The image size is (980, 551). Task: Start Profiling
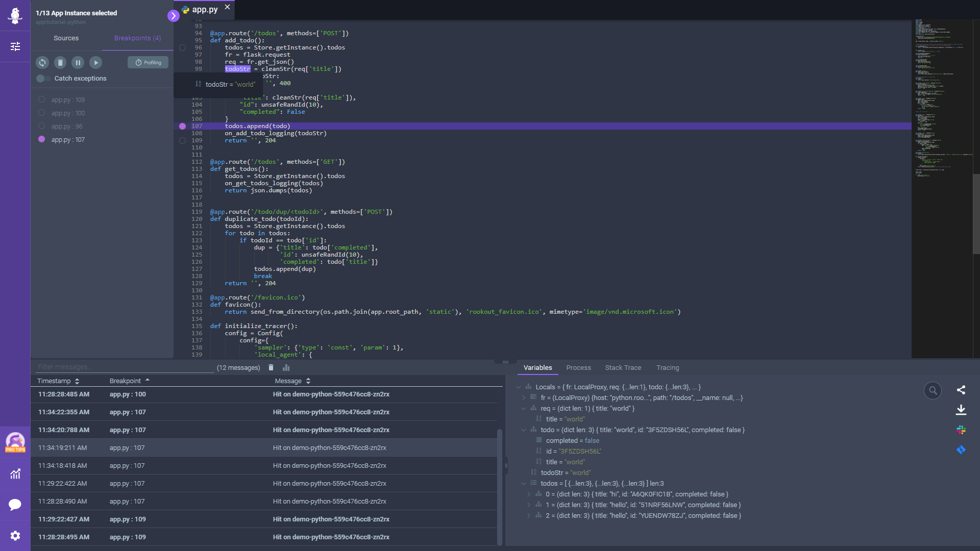coord(148,63)
